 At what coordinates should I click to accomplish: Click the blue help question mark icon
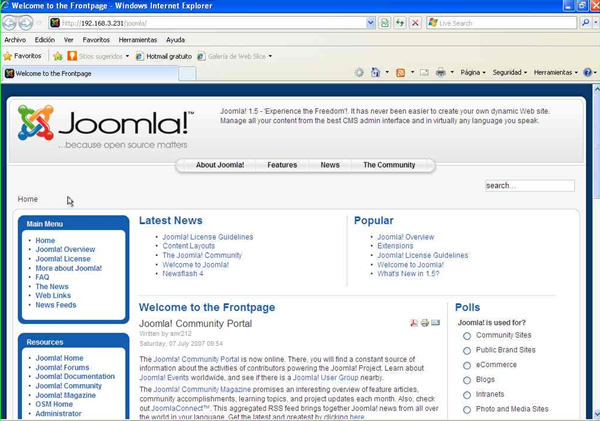tap(587, 72)
